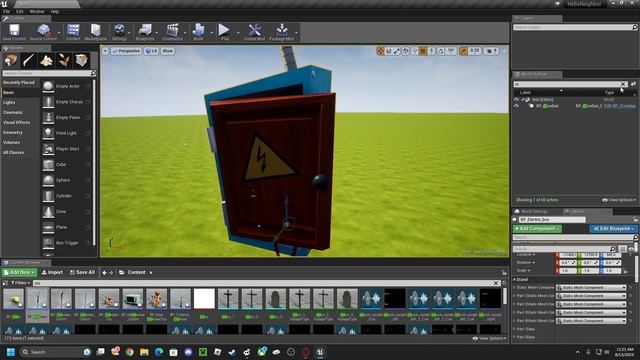This screenshot has width=640, height=360.
Task: Click the Blueprints toolbar icon
Action: pyautogui.click(x=145, y=32)
